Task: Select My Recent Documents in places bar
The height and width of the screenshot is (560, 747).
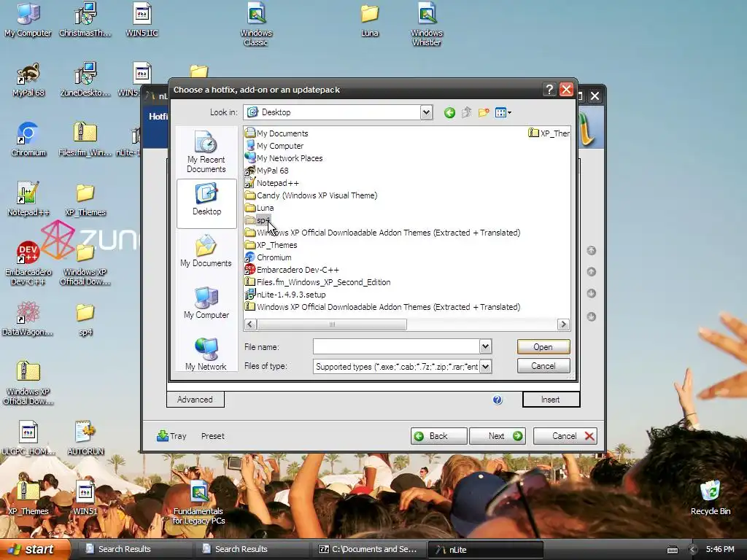Action: tap(206, 152)
